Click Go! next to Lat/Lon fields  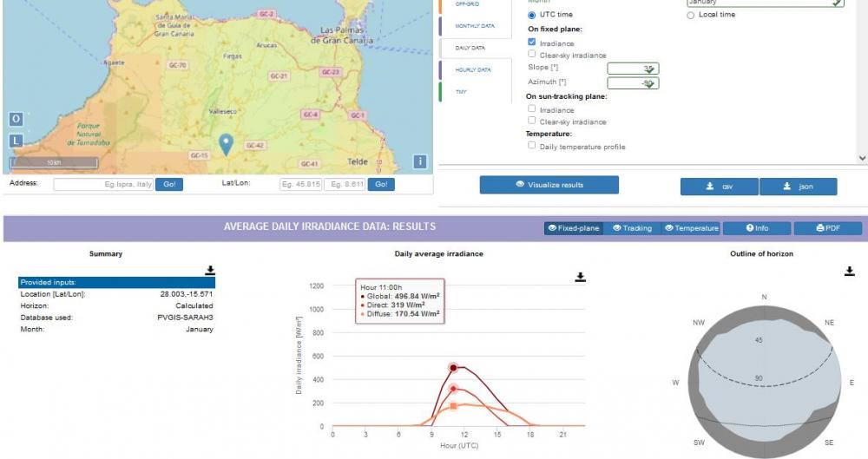381,184
